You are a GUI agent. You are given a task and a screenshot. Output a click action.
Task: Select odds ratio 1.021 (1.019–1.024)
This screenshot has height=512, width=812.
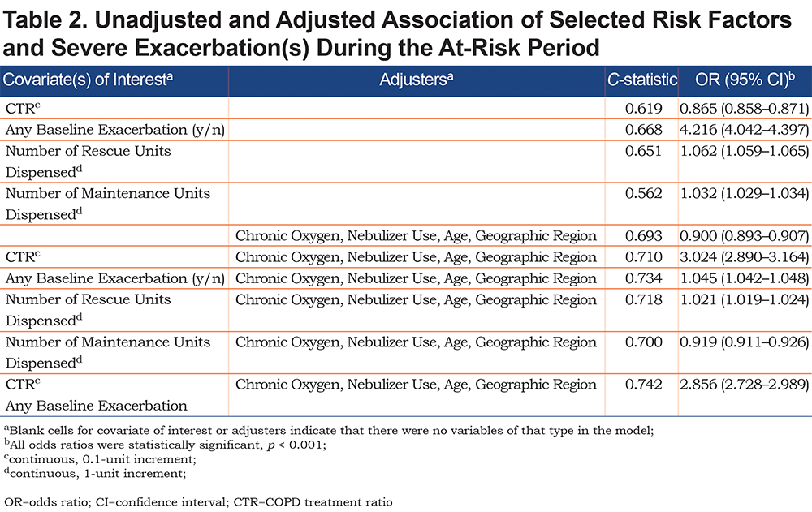(x=744, y=299)
